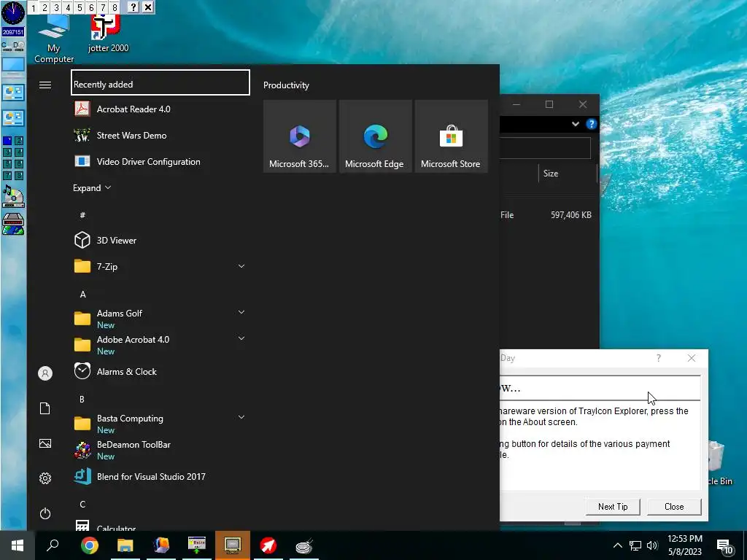Click the 2097151 counter on the side toolbar
Screen dimensions: 747x560
pos(13,32)
